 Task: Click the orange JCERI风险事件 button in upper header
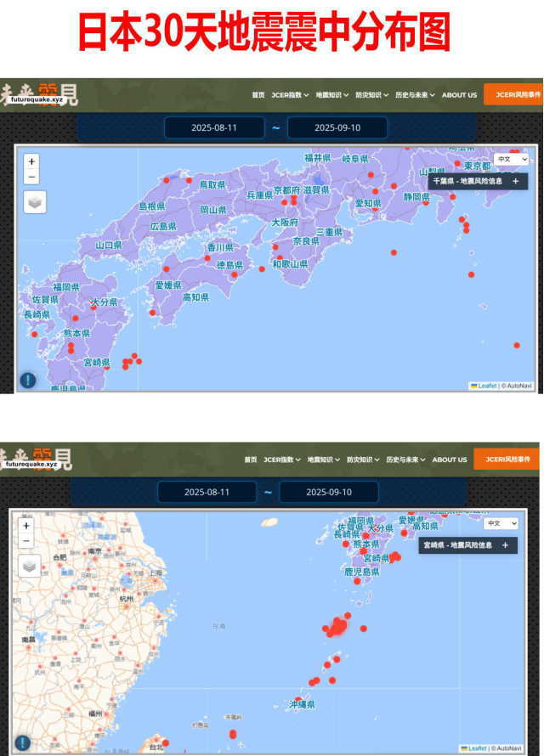click(513, 95)
